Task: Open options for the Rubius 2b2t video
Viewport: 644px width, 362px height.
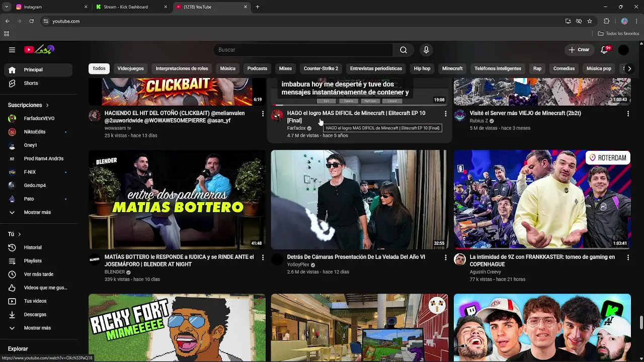Action: [627, 114]
